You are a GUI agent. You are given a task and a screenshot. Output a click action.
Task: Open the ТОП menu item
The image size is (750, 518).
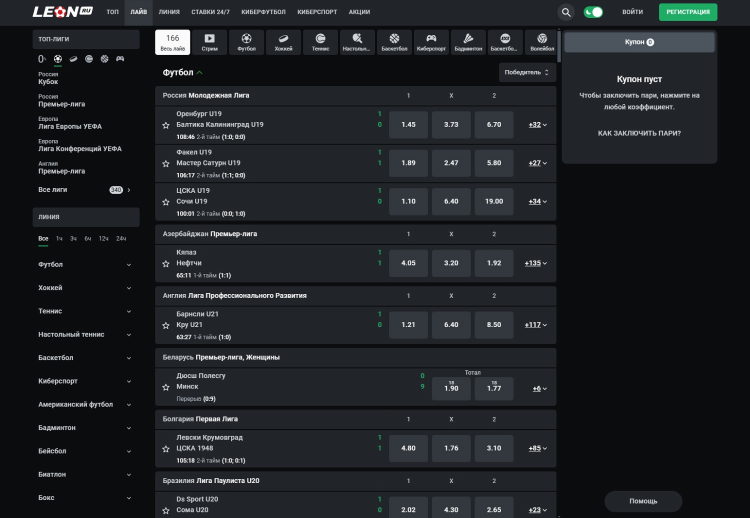pos(112,12)
